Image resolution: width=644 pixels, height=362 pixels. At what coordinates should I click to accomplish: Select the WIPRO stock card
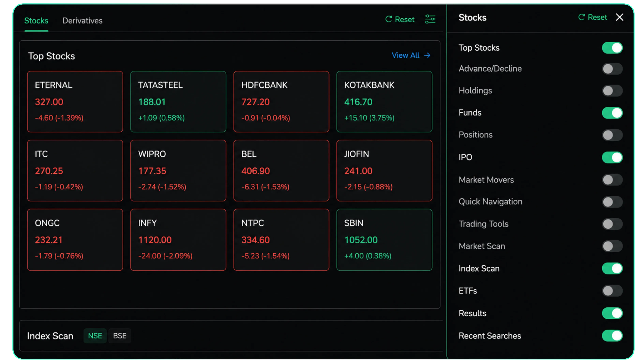[x=178, y=171]
